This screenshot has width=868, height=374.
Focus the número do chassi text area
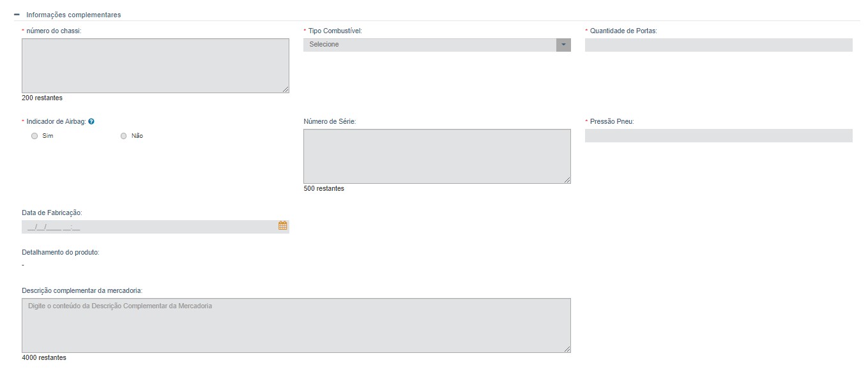coord(155,65)
